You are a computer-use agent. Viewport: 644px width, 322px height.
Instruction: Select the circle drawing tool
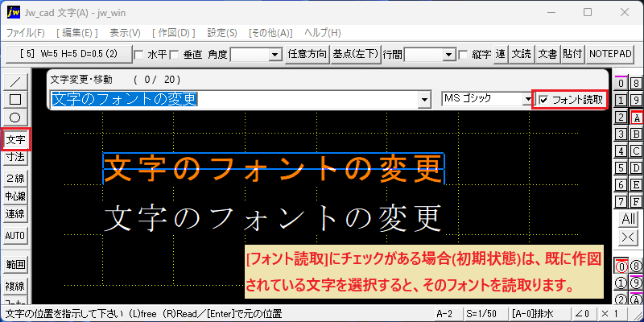(15, 118)
